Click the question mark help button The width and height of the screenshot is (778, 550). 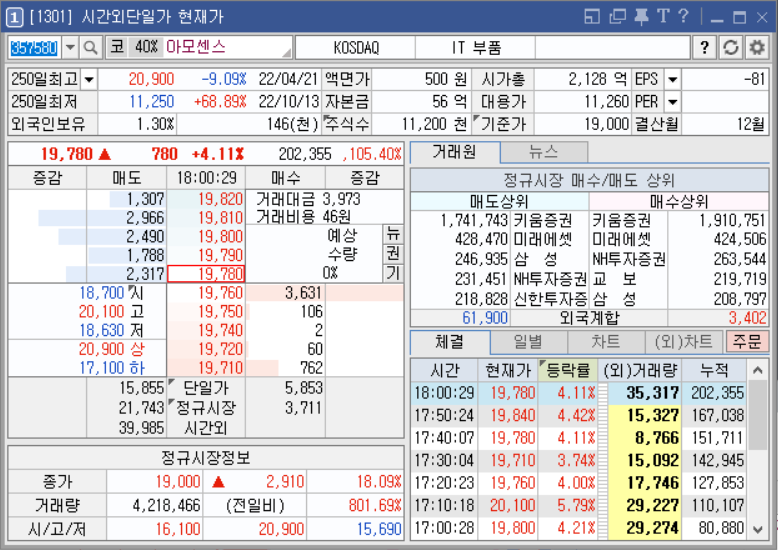pyautogui.click(x=704, y=48)
